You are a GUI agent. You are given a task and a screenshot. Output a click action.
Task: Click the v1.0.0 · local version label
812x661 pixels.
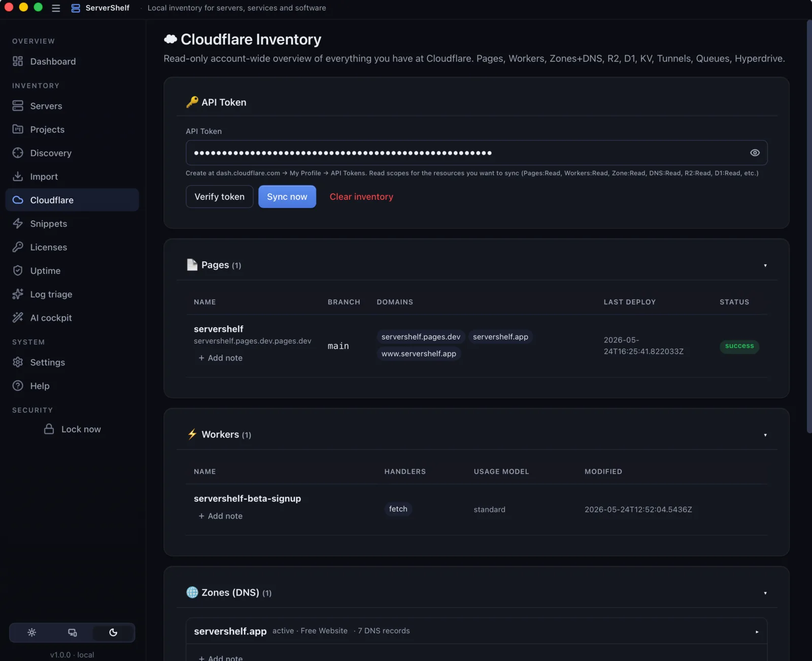click(x=72, y=655)
